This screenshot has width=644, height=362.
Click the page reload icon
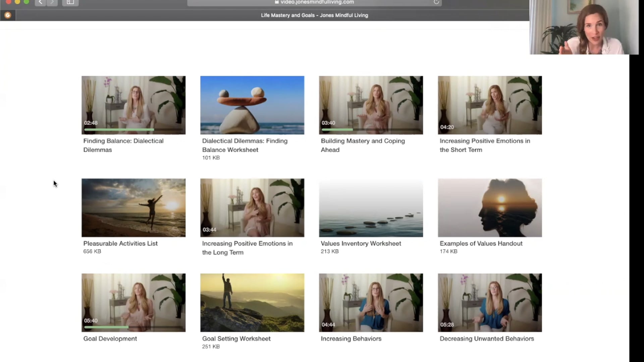[436, 2]
